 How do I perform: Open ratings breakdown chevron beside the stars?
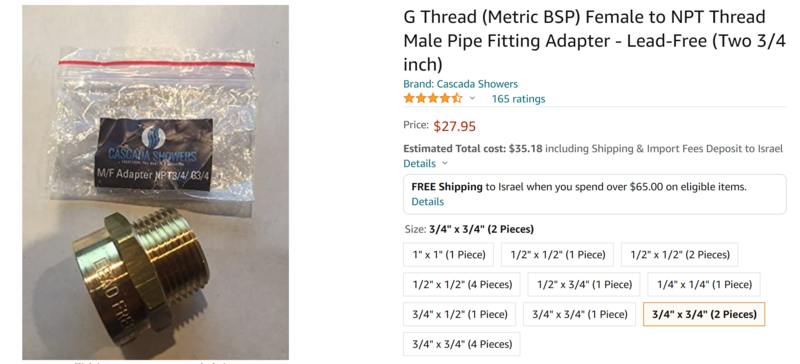(472, 99)
